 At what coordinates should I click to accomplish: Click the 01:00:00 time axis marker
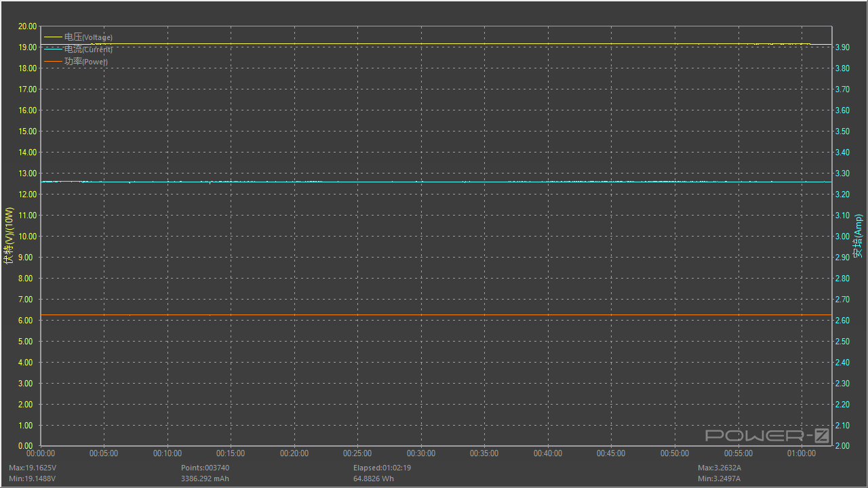(x=801, y=453)
